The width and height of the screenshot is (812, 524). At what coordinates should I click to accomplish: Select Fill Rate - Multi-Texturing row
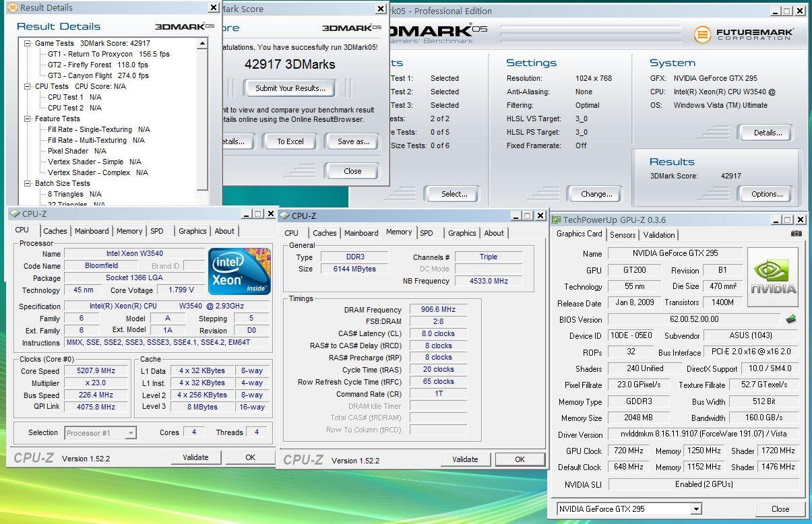[x=96, y=140]
